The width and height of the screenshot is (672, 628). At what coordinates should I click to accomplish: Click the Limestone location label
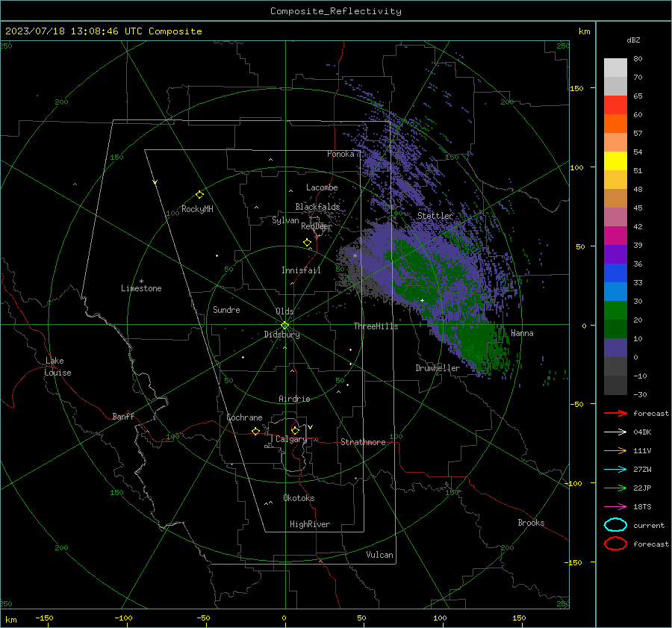tap(141, 288)
